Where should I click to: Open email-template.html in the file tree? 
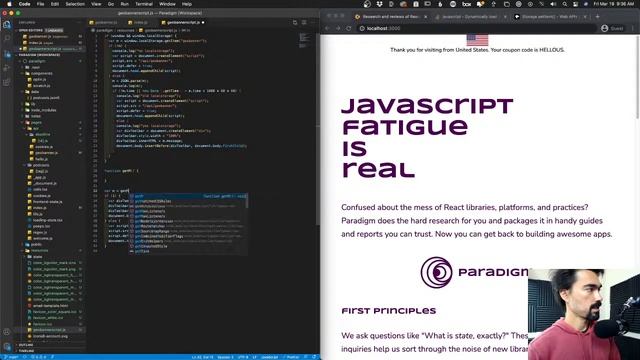click(x=51, y=306)
